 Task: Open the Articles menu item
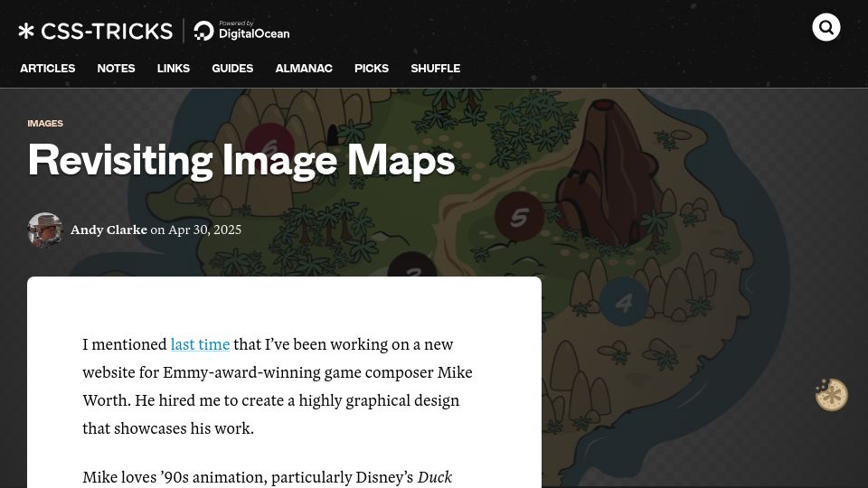[x=48, y=68]
